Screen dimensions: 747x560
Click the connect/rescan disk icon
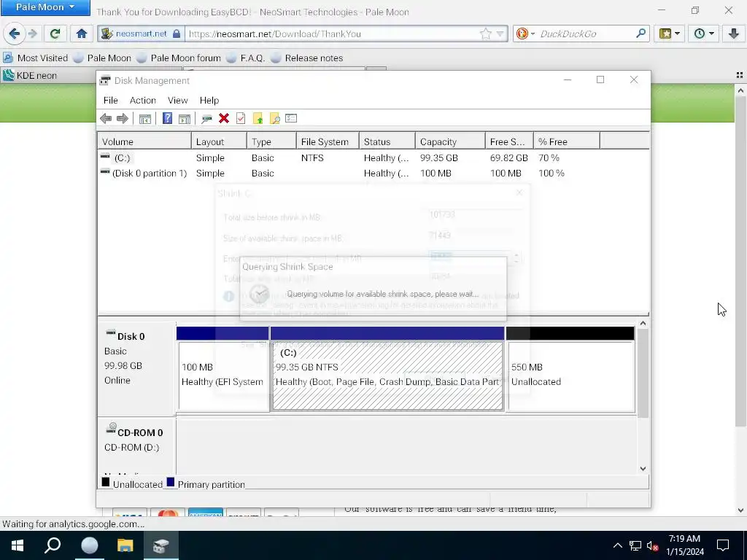(206, 119)
